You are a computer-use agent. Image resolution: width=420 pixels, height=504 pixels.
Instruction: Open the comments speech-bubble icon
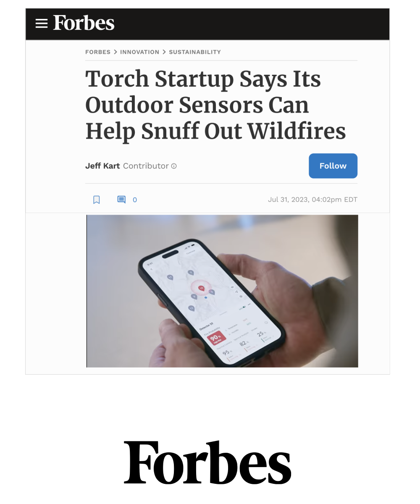tap(121, 199)
